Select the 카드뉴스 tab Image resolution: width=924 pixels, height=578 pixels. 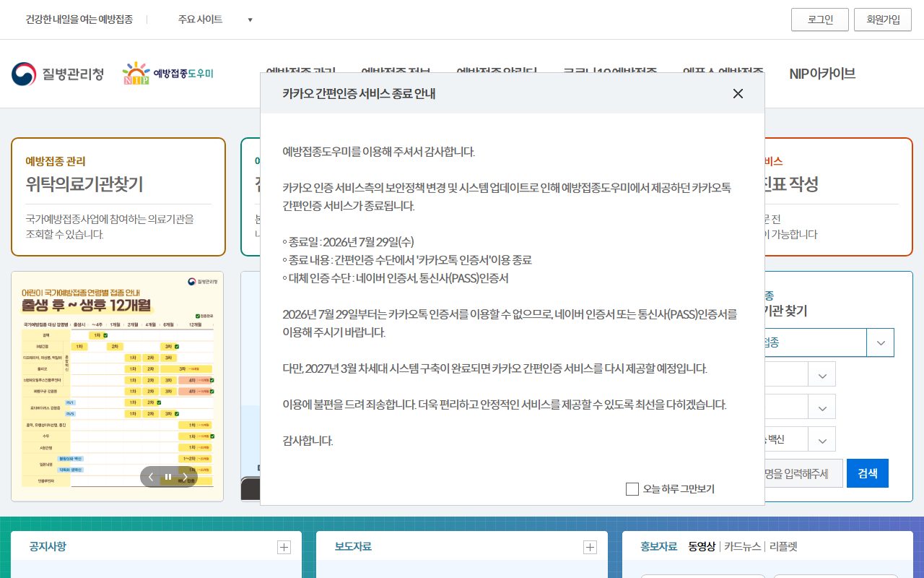pyautogui.click(x=742, y=547)
